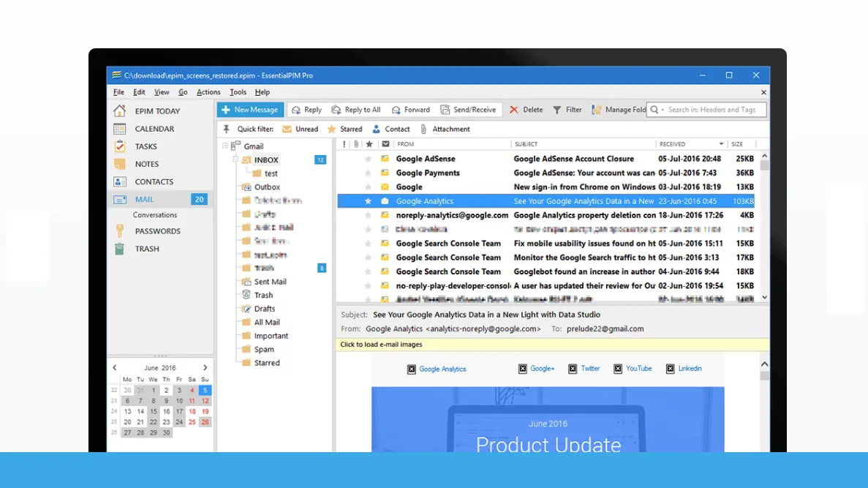This screenshot has height=488, width=868.
Task: Open the File menu
Action: coord(118,92)
